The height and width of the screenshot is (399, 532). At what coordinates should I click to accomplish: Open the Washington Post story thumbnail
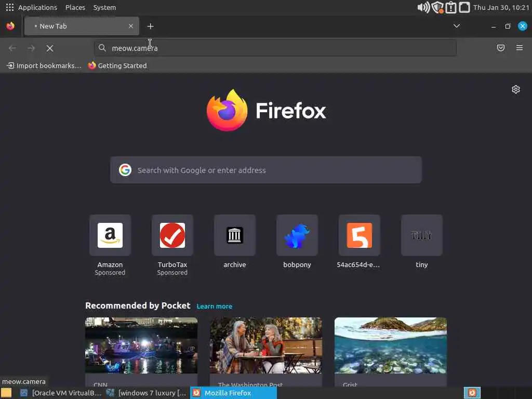(x=266, y=345)
